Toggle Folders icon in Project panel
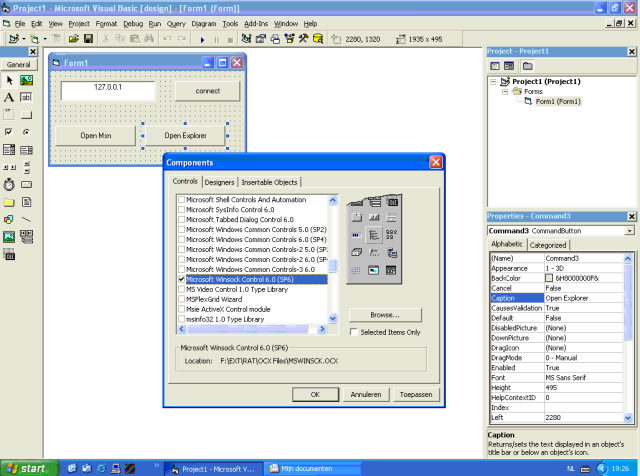This screenshot has height=476, width=640. tap(527, 66)
